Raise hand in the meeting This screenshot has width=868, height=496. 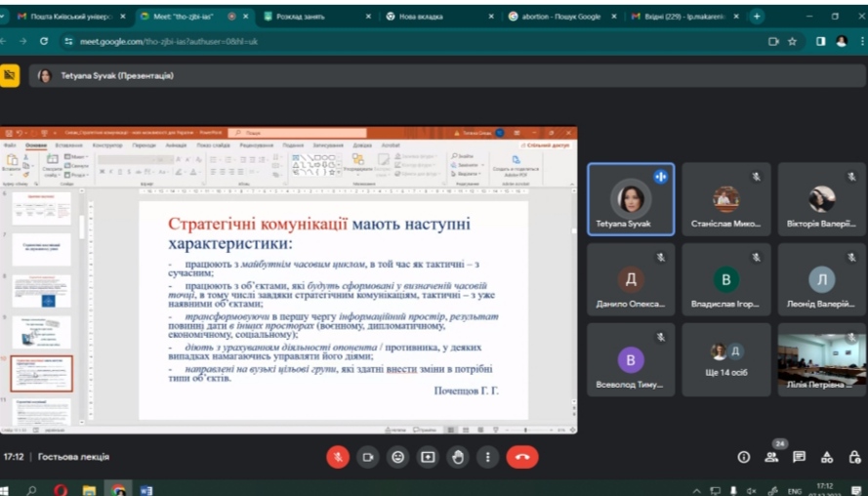(x=458, y=456)
